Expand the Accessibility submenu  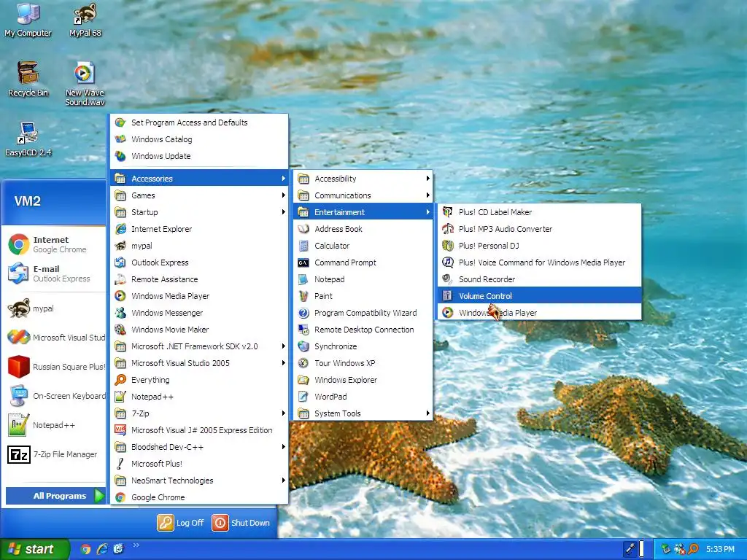(363, 179)
